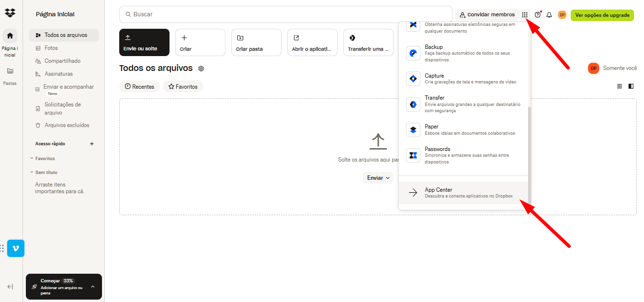
Task: Open the apps grid icon in header
Action: coord(525,15)
